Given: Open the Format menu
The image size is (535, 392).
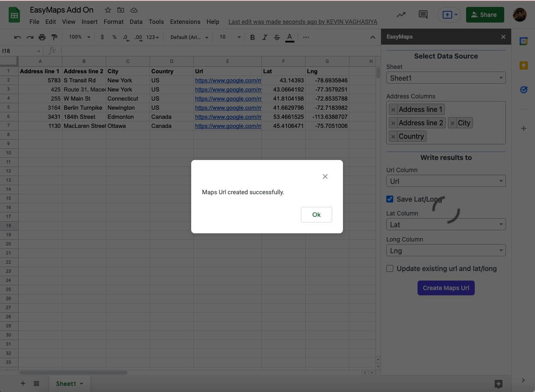Looking at the screenshot, I should (x=114, y=22).
